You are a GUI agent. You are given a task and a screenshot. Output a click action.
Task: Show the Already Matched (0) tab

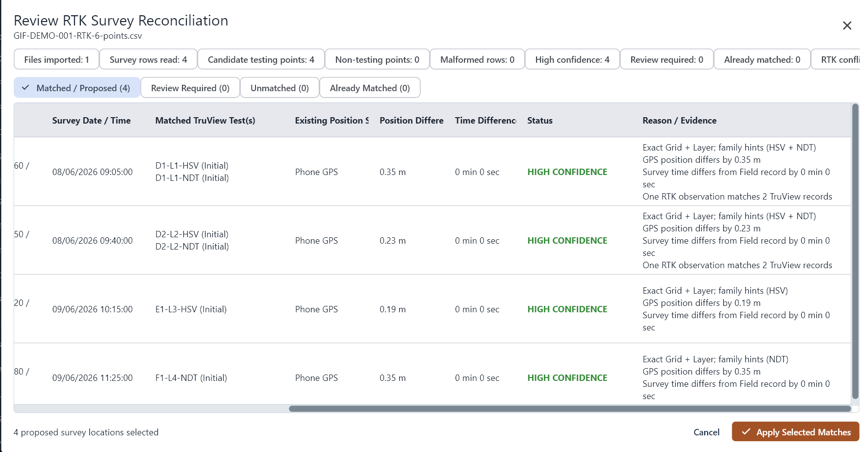[x=370, y=88]
